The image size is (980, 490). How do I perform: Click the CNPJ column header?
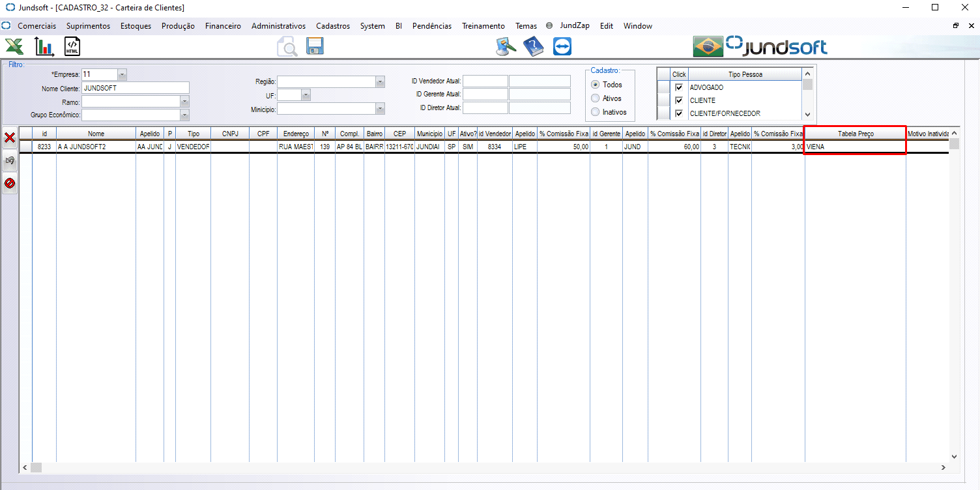[x=230, y=133]
